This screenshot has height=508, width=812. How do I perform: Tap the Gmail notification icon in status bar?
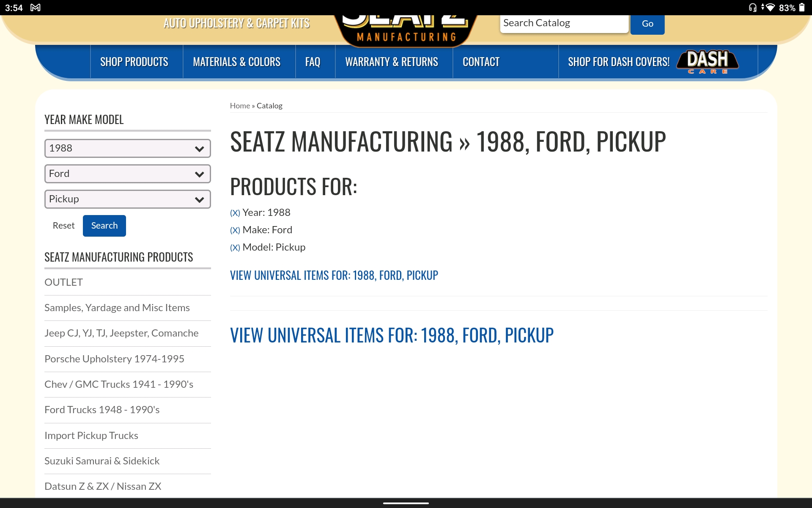36,8
